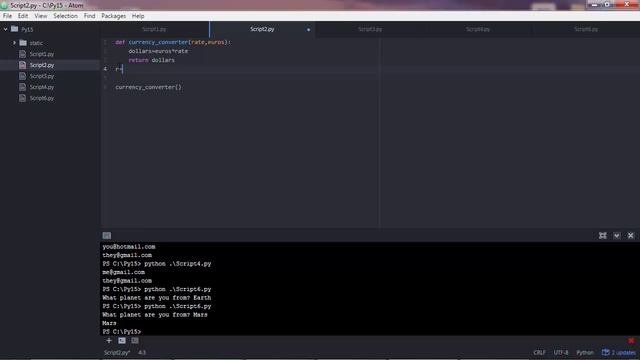
Task: Minimize the Atom window
Action: tap(594, 4)
